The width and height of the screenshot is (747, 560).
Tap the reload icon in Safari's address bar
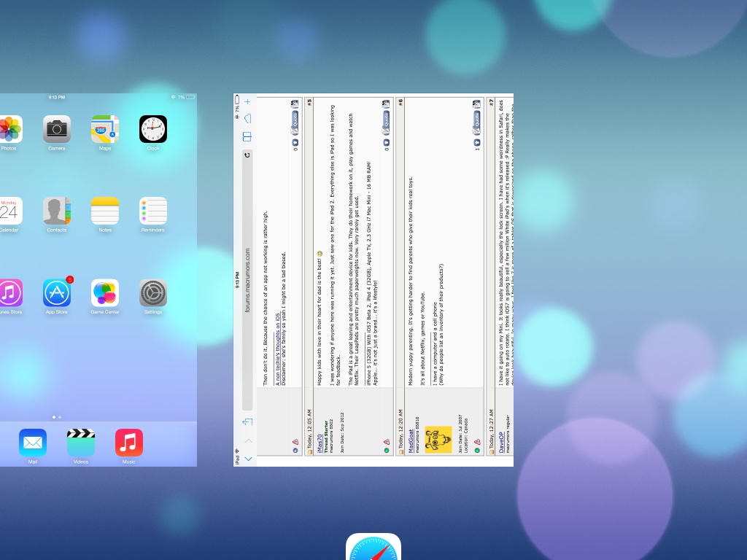point(247,155)
